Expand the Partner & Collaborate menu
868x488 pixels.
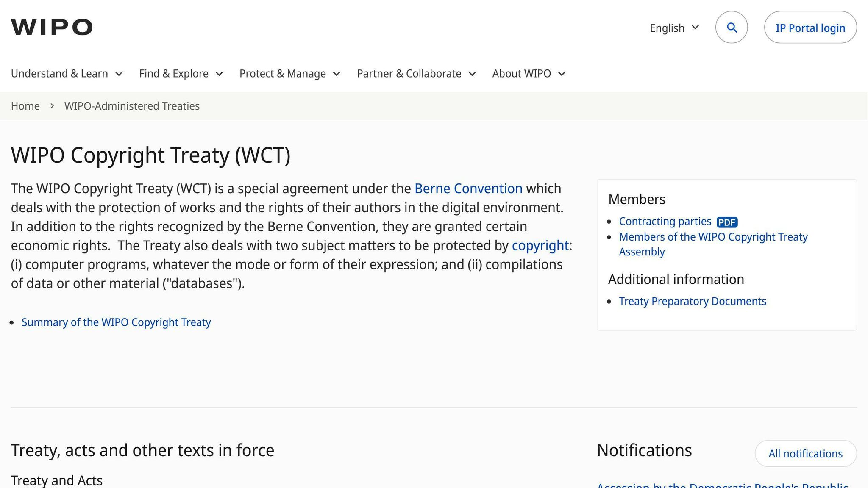pos(416,74)
